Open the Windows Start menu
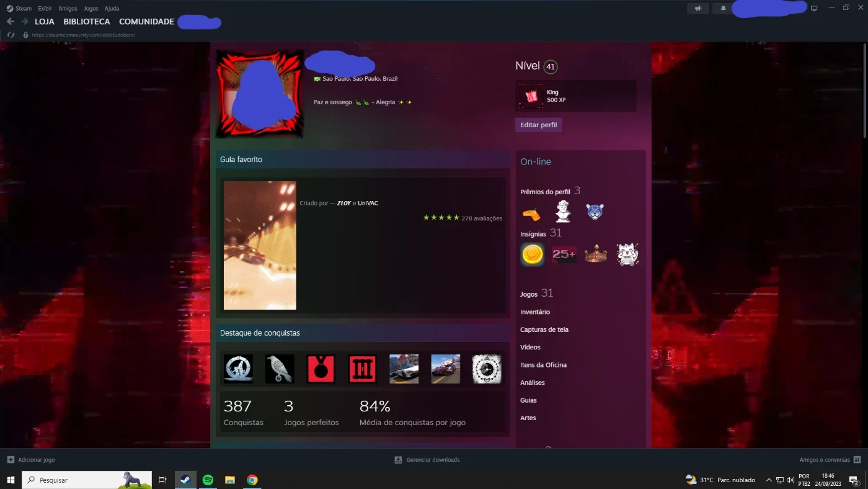868x489 pixels. (x=11, y=480)
